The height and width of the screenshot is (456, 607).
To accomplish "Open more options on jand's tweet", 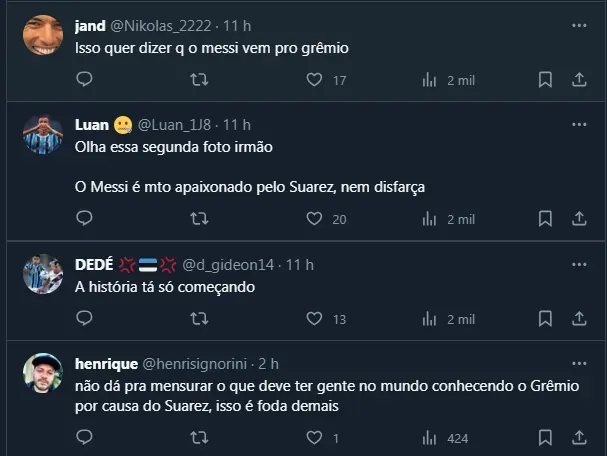I will (x=579, y=25).
